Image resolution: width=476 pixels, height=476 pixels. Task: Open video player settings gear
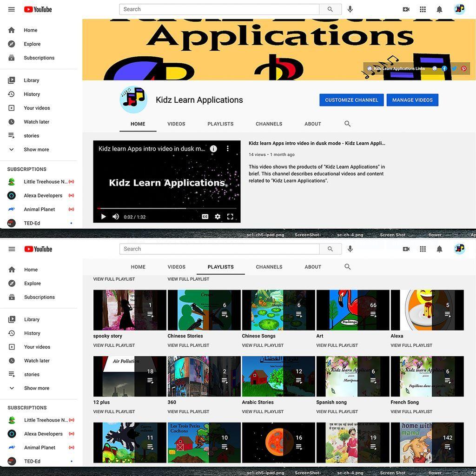click(218, 217)
